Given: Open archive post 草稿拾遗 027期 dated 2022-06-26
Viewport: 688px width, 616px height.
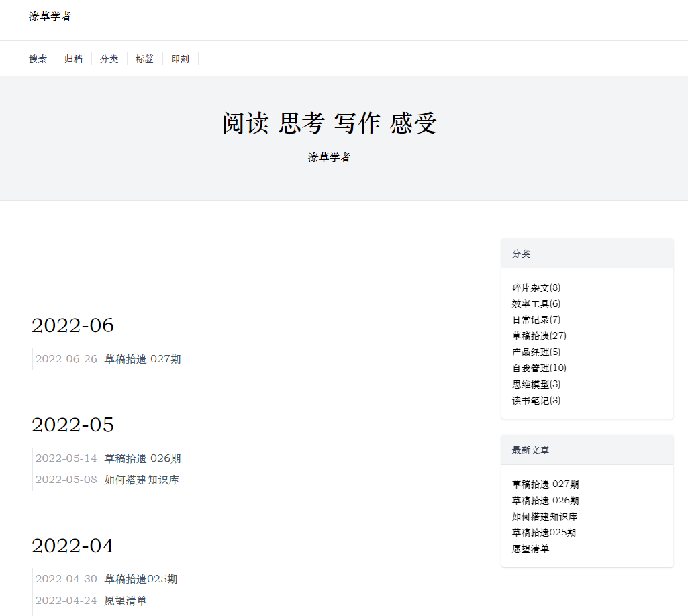Looking at the screenshot, I should (x=142, y=359).
